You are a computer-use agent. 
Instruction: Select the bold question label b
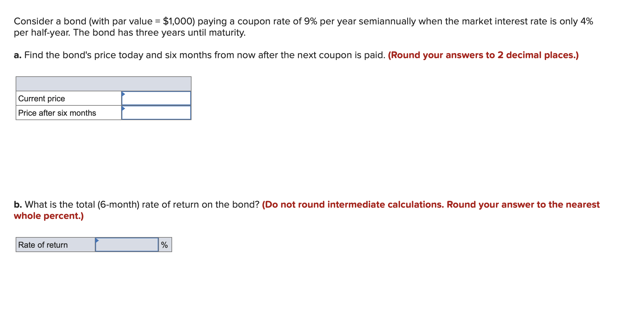click(18, 204)
